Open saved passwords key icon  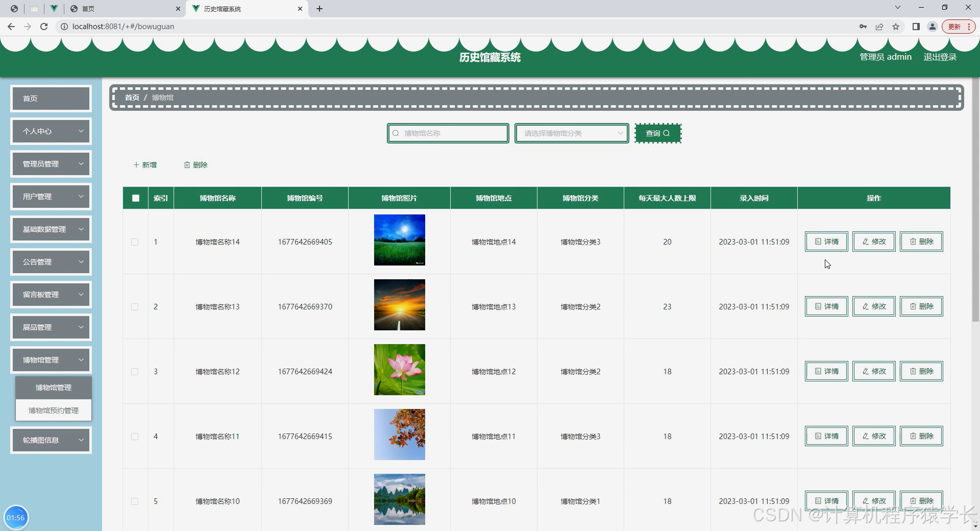pyautogui.click(x=863, y=27)
